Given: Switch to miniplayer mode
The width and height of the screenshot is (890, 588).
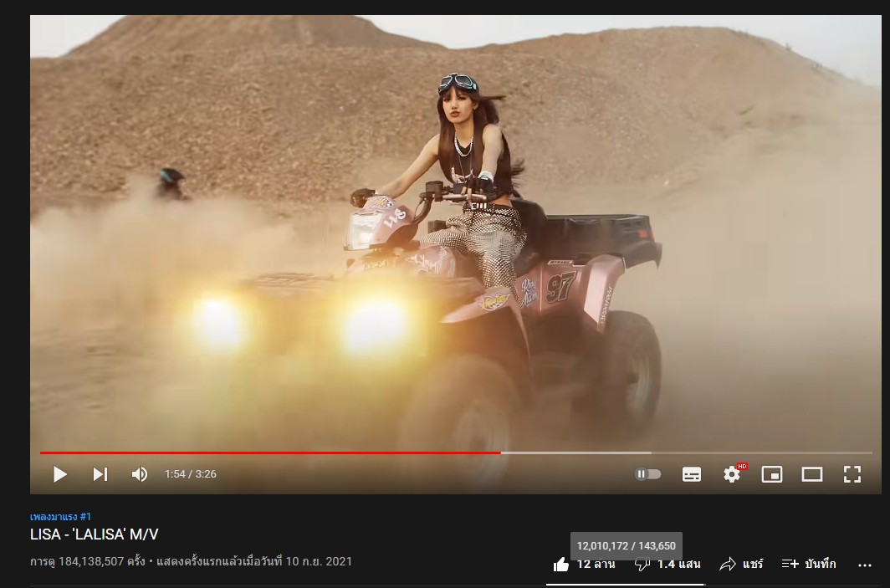Looking at the screenshot, I should 772,474.
